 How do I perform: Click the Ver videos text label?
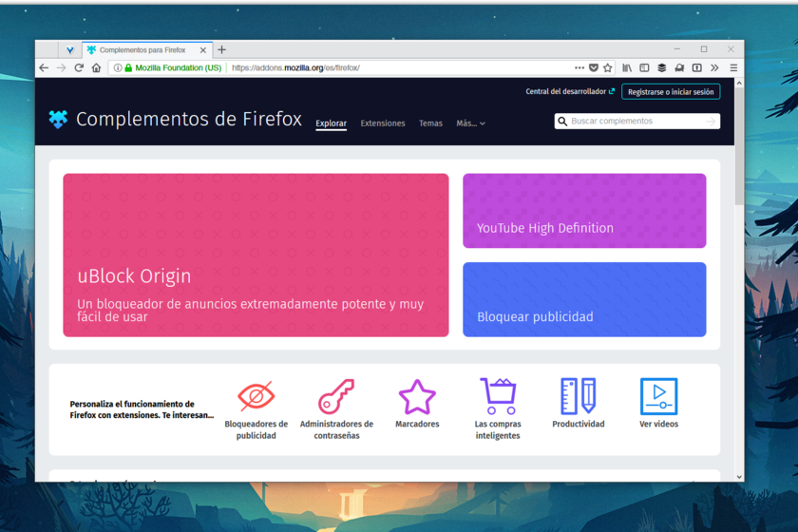pos(658,424)
